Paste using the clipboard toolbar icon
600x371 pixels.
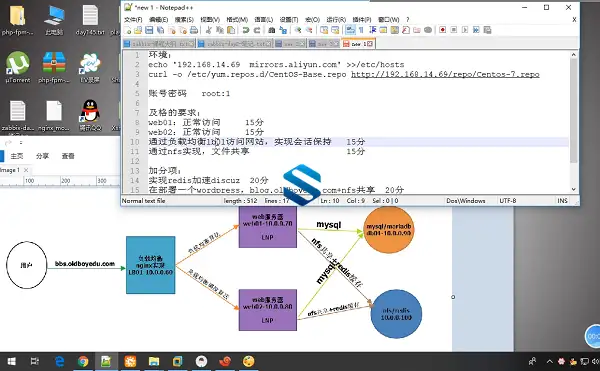[x=231, y=30]
